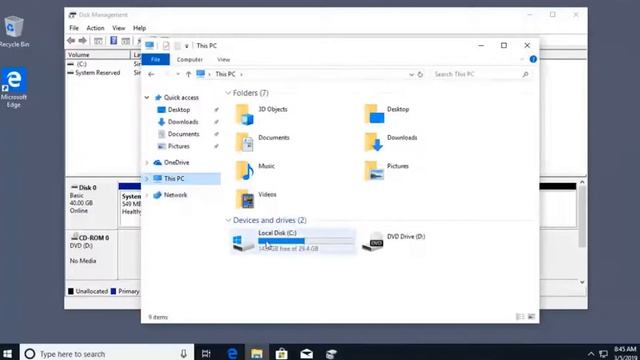640x360 pixels.
Task: Open the View ribbon tab in Explorer
Action: point(223,60)
